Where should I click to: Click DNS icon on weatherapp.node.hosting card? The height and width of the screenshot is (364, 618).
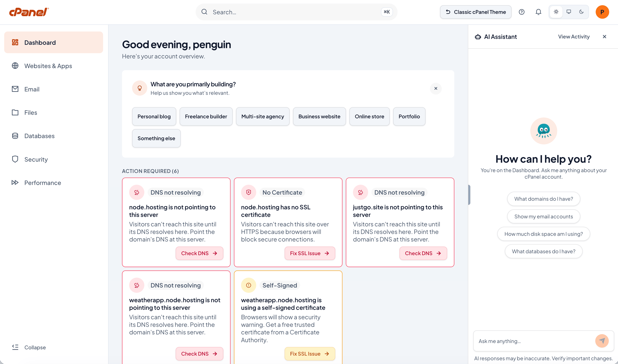[137, 285]
